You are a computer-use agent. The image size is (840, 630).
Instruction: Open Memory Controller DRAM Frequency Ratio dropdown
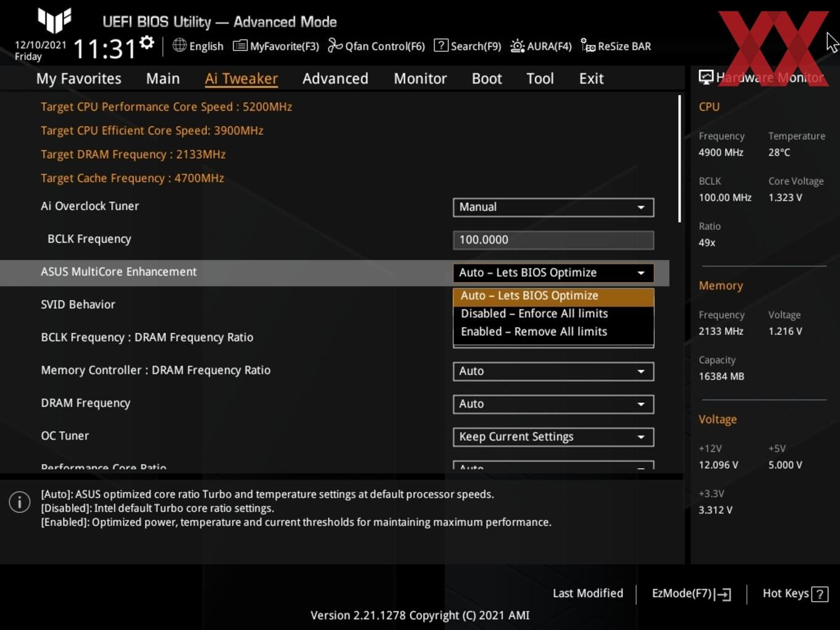[x=553, y=371]
